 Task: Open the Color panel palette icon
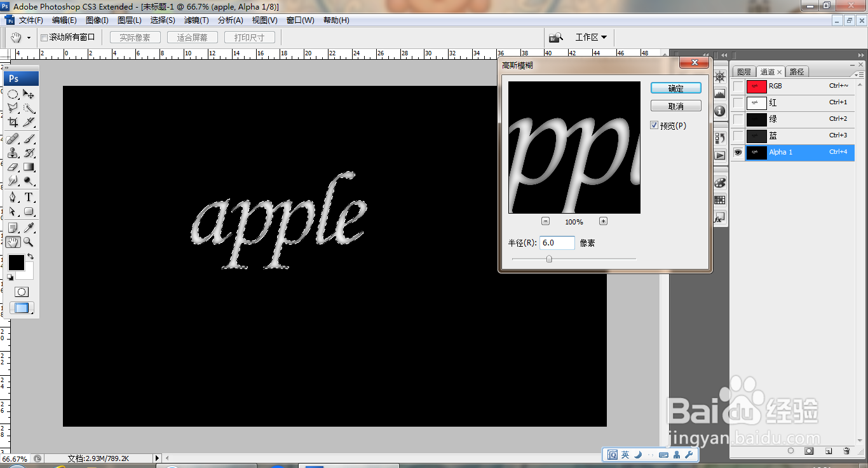(x=720, y=182)
